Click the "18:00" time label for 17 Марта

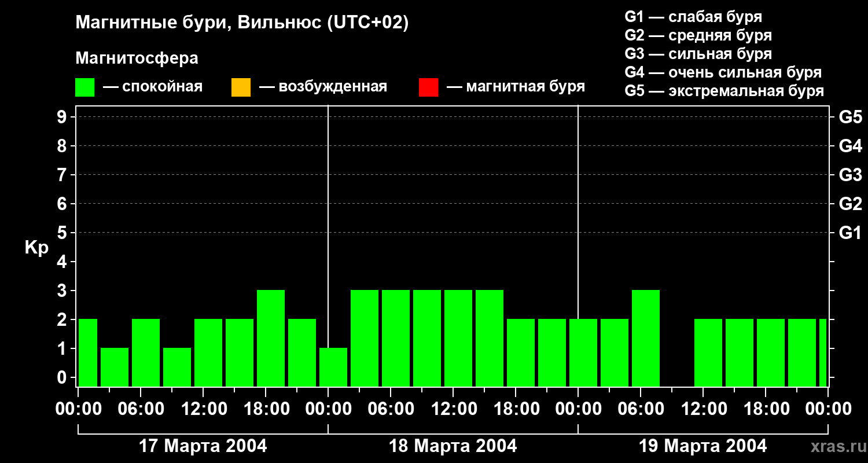tap(266, 409)
